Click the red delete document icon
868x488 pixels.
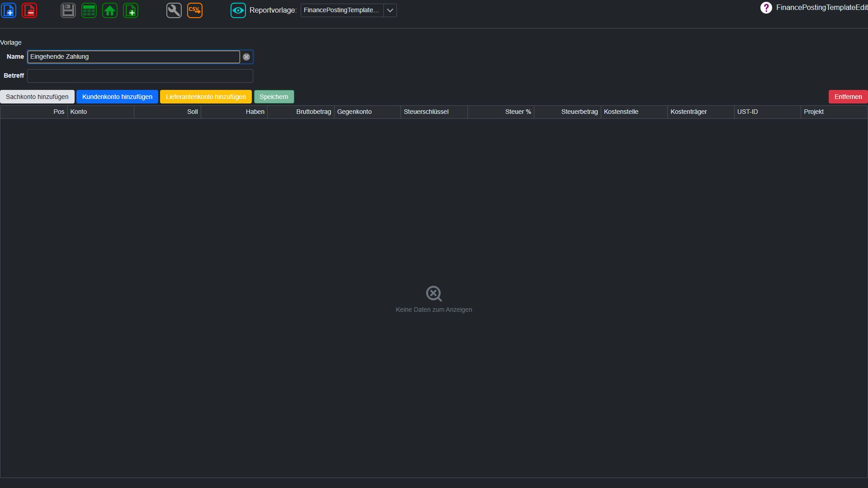(x=29, y=10)
